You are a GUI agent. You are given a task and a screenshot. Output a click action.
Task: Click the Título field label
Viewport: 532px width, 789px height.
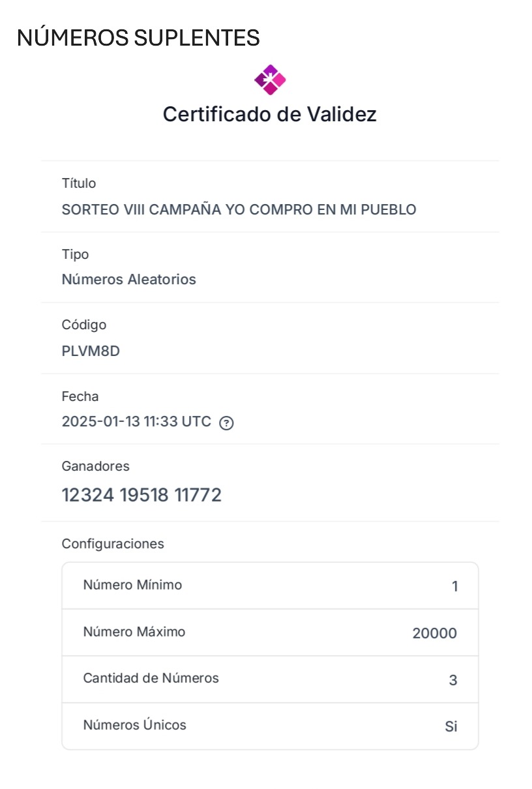click(x=78, y=183)
